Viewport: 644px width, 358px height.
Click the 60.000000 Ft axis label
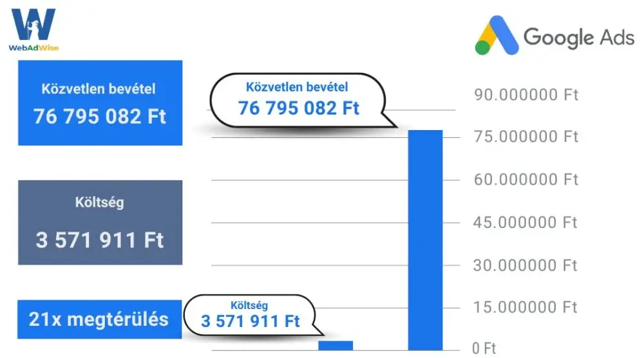(527, 179)
